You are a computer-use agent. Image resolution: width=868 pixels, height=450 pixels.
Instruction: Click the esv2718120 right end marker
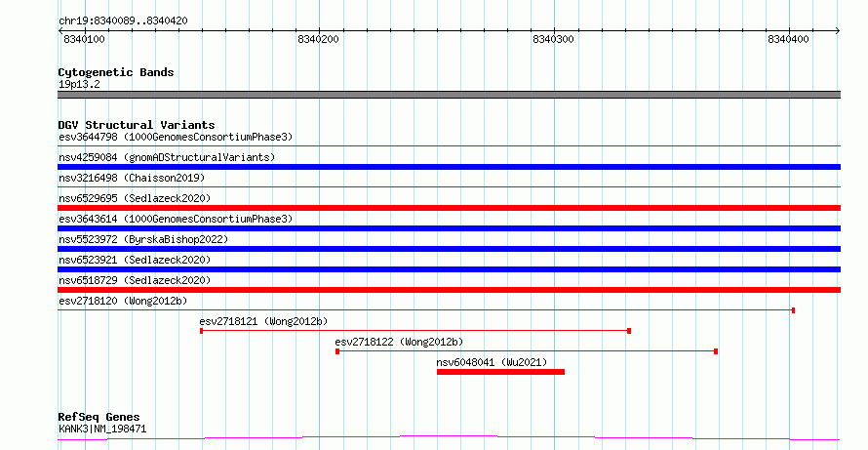click(793, 310)
